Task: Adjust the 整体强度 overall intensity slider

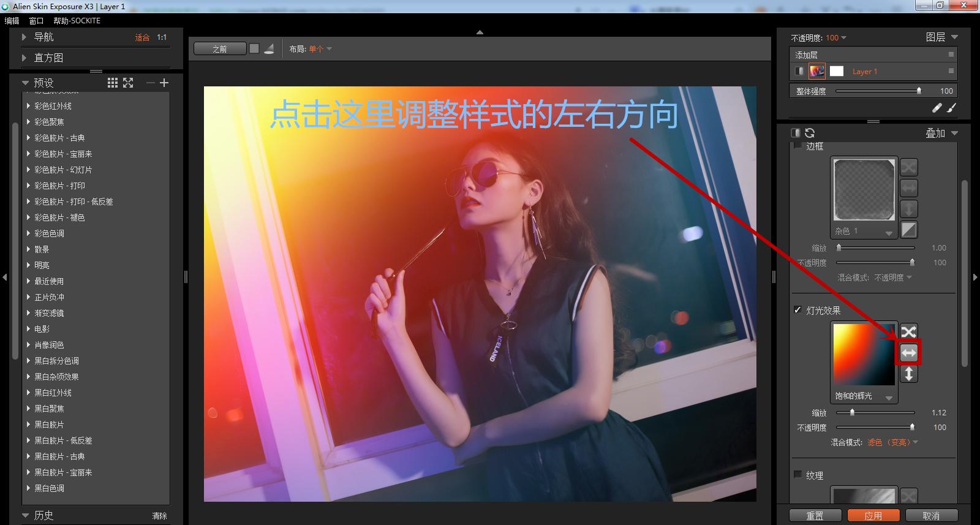Action: click(x=877, y=91)
